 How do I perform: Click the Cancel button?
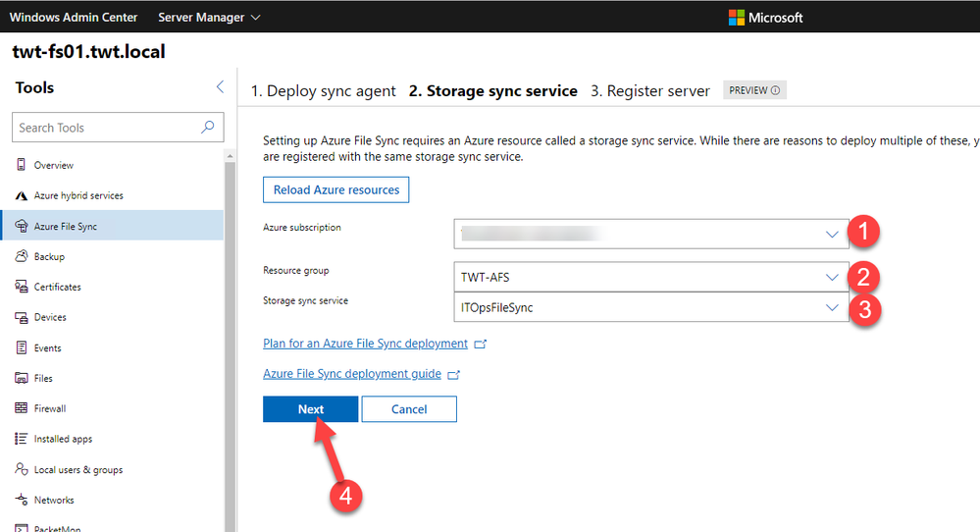click(x=409, y=409)
